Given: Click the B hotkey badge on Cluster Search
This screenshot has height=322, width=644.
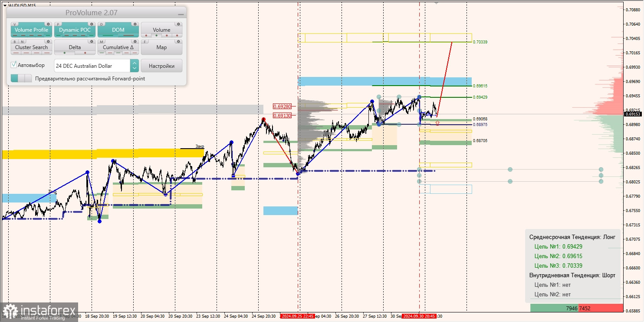Looking at the screenshot, I should (x=15, y=42).
